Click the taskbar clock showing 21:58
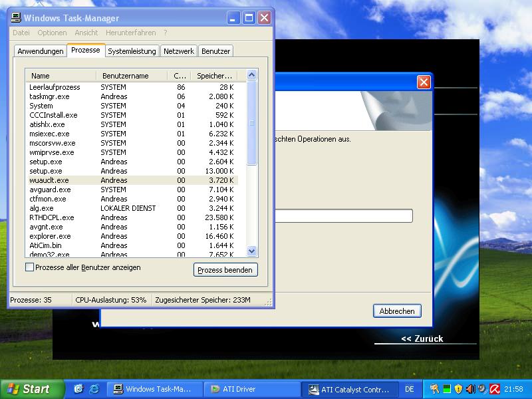 [x=513, y=389]
